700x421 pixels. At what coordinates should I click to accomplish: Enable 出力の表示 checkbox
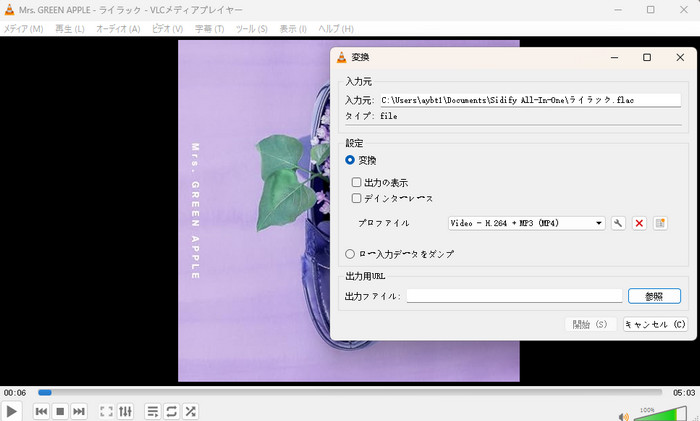pyautogui.click(x=356, y=182)
